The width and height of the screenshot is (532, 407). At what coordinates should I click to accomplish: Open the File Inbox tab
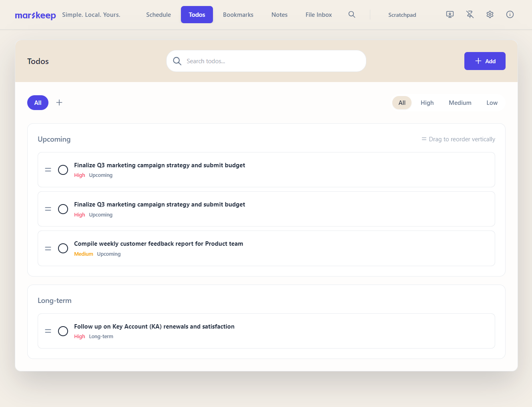(x=319, y=15)
